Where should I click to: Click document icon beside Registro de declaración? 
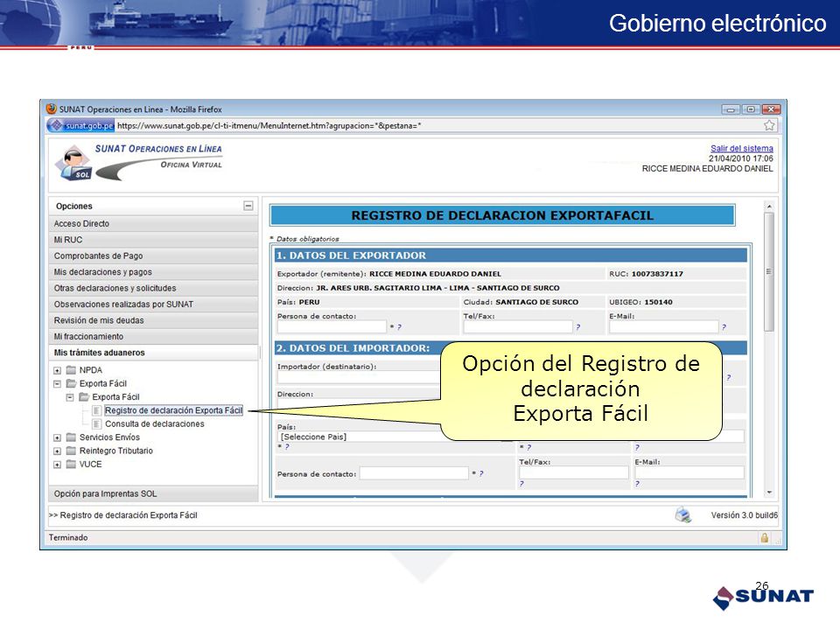pyautogui.click(x=96, y=410)
